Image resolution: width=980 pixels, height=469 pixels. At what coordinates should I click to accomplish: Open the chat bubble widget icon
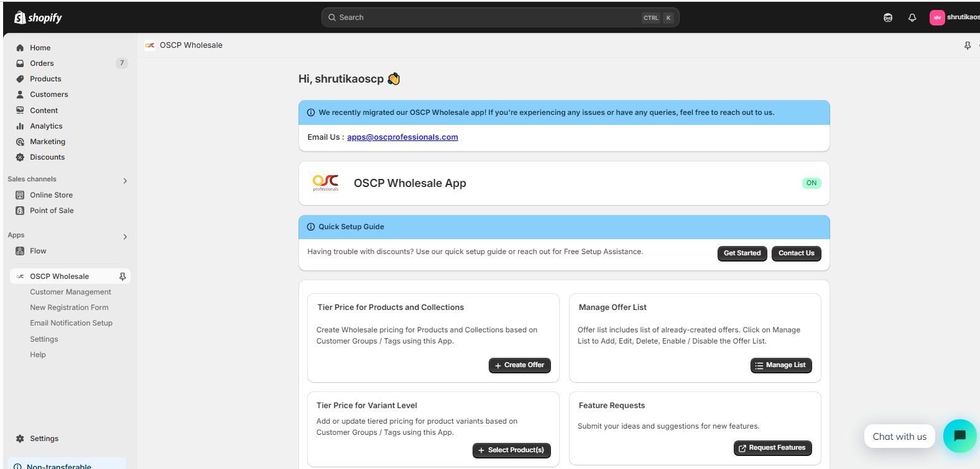(x=960, y=436)
